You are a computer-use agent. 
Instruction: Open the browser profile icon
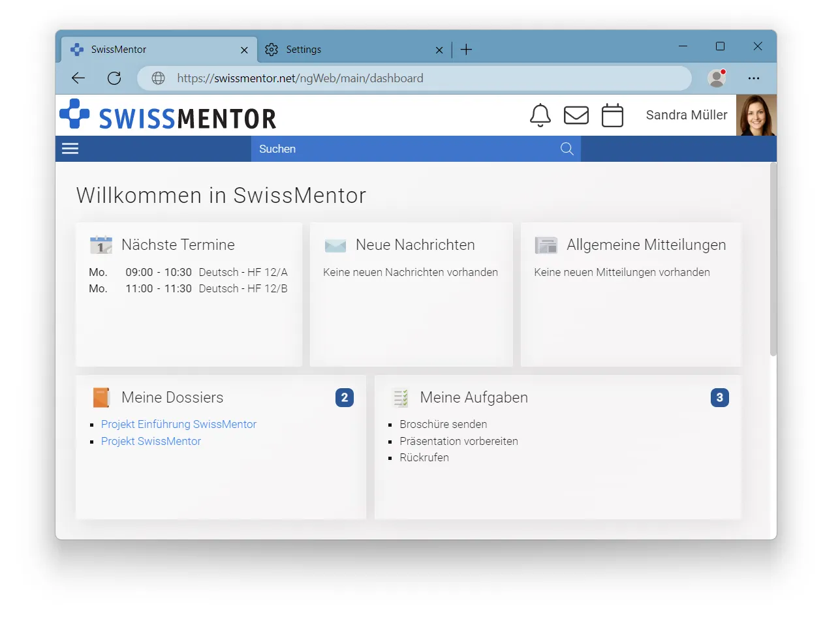(x=716, y=78)
